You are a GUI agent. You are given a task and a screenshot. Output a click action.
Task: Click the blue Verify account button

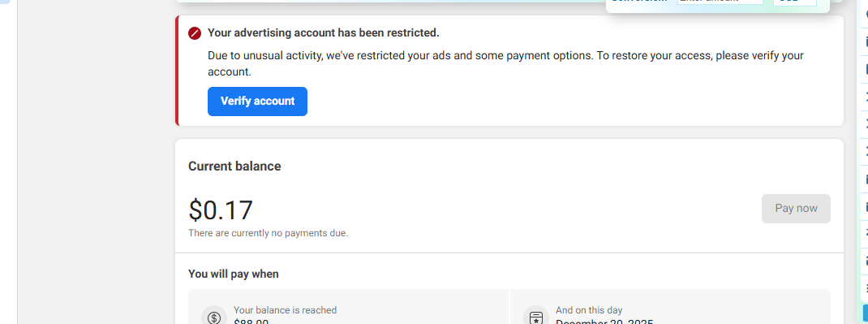[257, 102]
